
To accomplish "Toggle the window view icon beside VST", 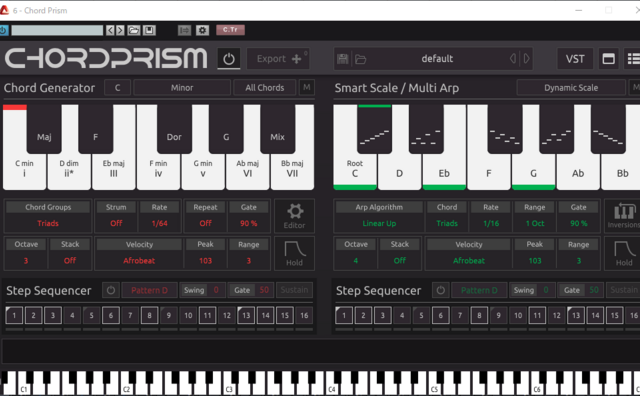I will (x=608, y=59).
